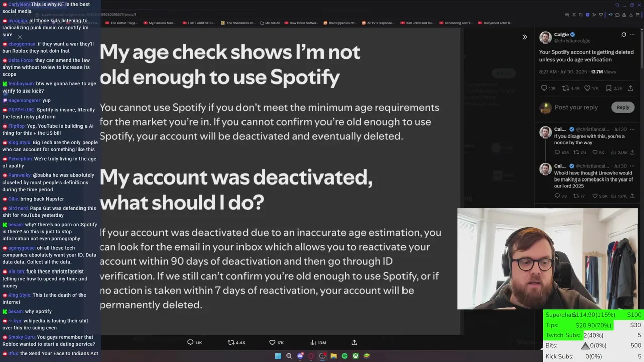Screen dimensions: 644x362
Task: Repost the Limewire tweet with 77 reposts
Action: coord(577,196)
